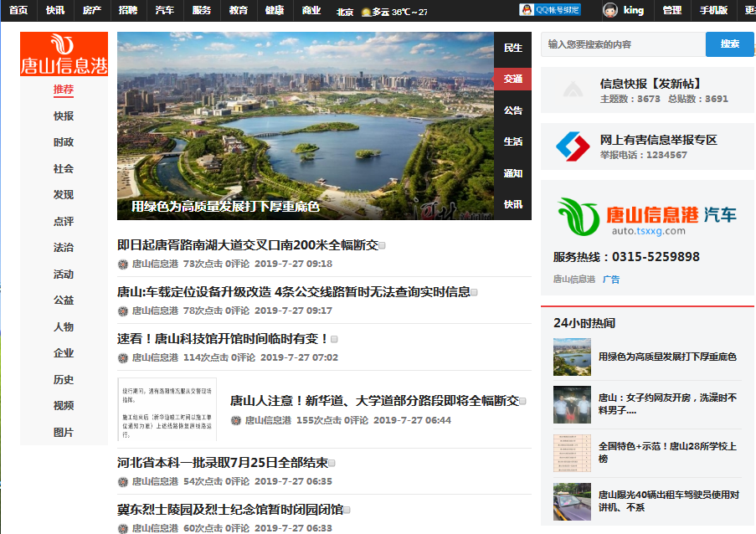
Task: Tick the checkbox after 河北省本科一批录取 headline
Action: pos(332,463)
